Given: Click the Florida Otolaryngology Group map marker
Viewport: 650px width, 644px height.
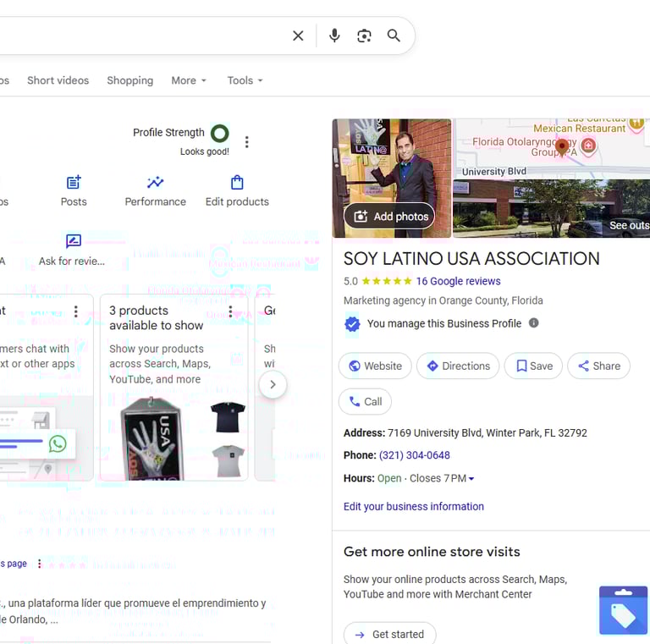Looking at the screenshot, I should [x=588, y=146].
